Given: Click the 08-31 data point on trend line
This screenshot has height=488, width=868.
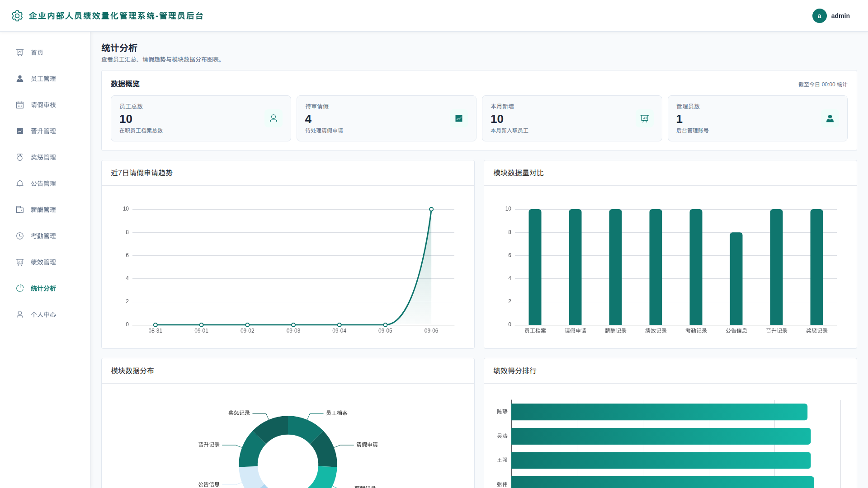Looking at the screenshot, I should click(x=156, y=325).
